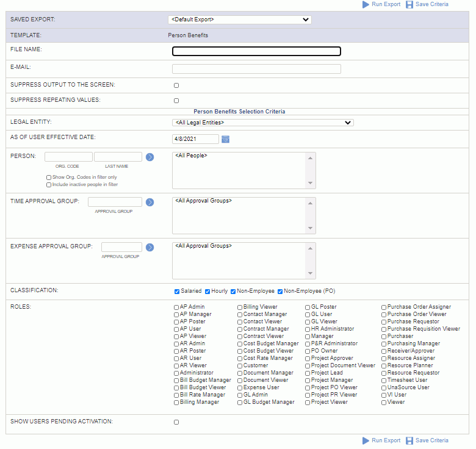Select <All Approval Groups> in Time Approval list
The height and width of the screenshot is (449, 476).
203,201
